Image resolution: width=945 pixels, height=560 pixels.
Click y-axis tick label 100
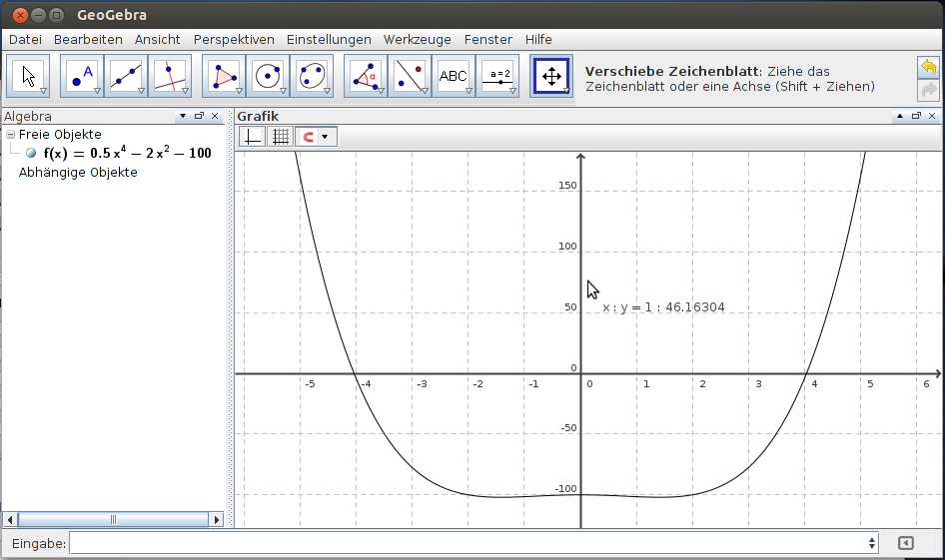567,247
